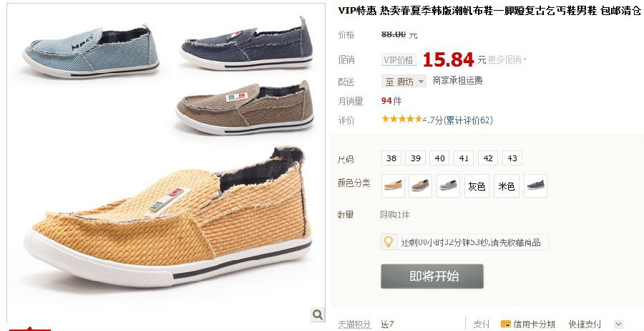Click the main yellow shoe product image
Viewport: 644px width, 331px height.
(x=168, y=218)
